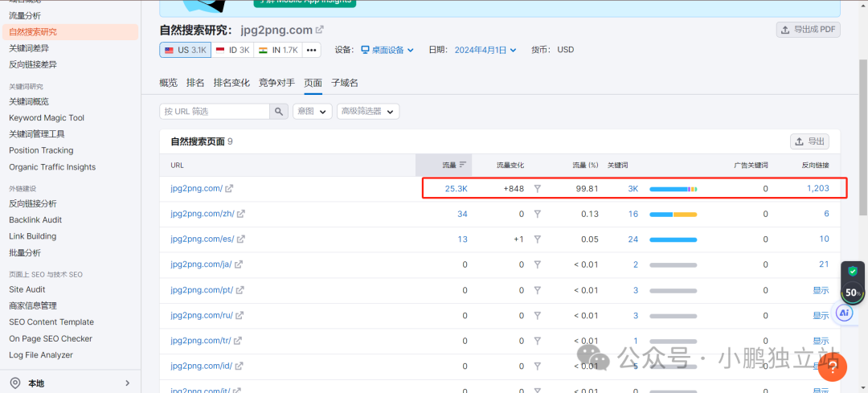
Task: Switch to the 排名 tab
Action: 195,83
